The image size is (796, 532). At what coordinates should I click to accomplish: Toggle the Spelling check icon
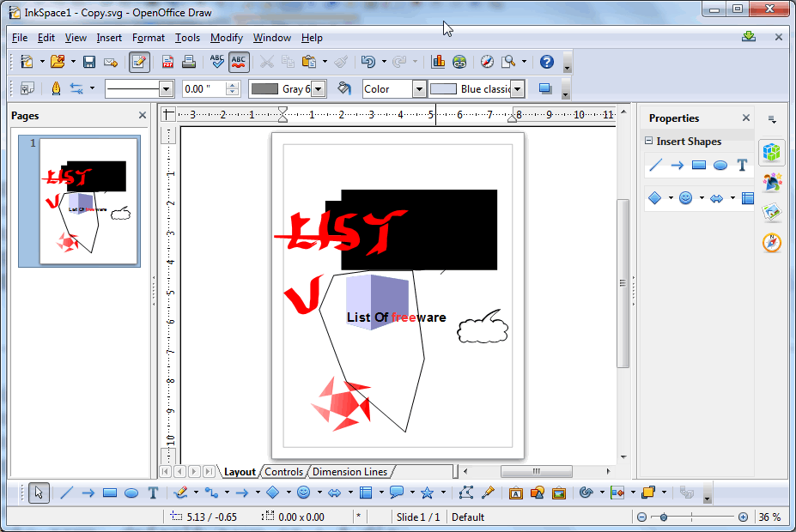coord(217,61)
